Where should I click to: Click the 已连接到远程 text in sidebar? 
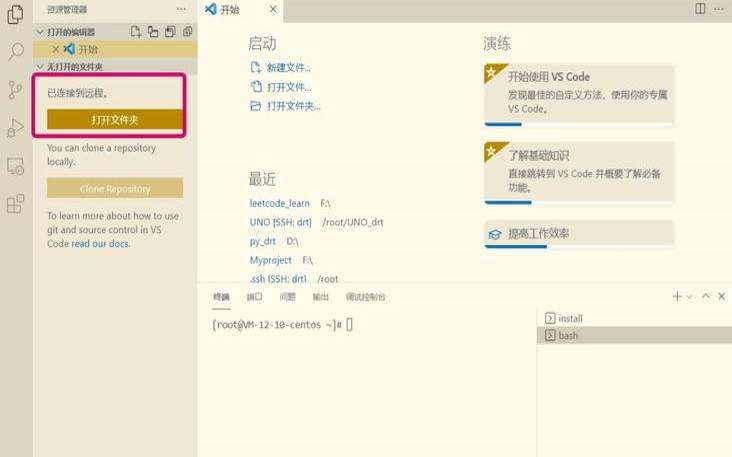(77, 93)
